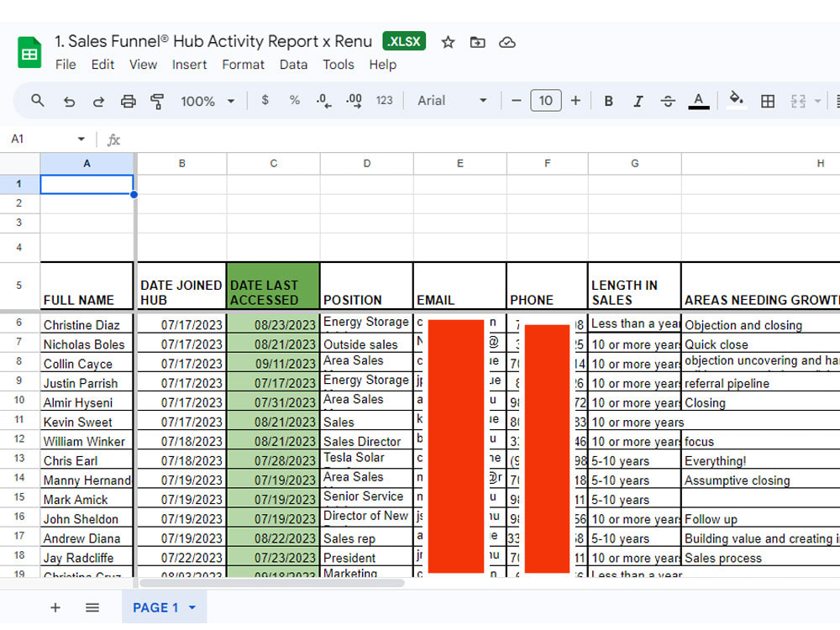840x630 pixels.
Task: Open the Google Sheets home icon
Action: (29, 52)
